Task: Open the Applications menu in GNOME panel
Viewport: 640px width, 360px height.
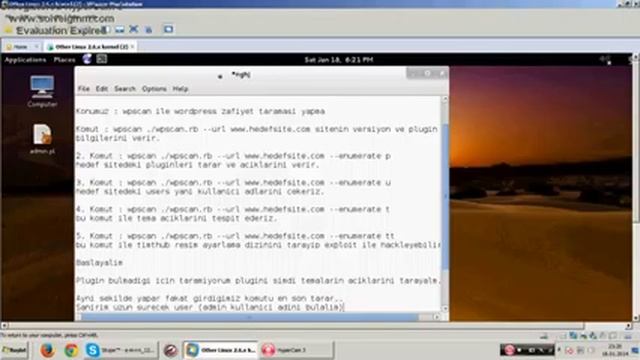Action: [25, 60]
